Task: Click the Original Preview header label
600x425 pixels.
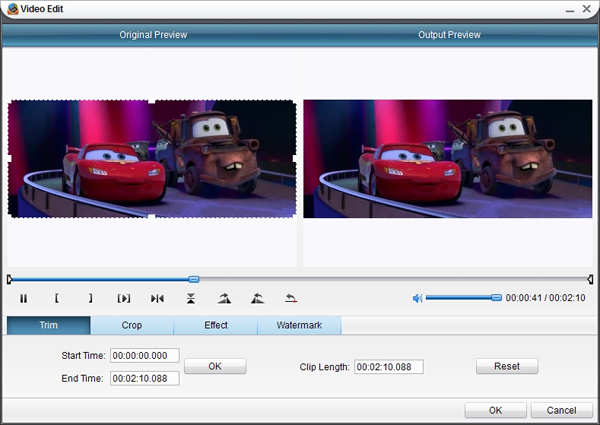Action: coord(153,35)
